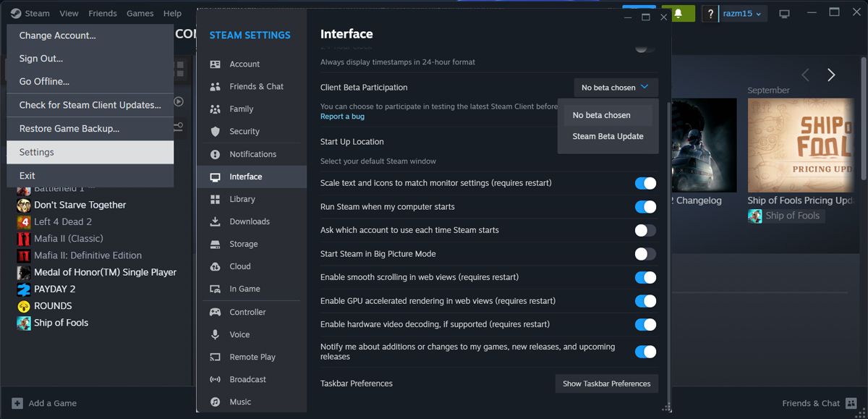Screen dimensions: 868x419
Task: Open the Broadcast settings panel
Action: coord(249,379)
